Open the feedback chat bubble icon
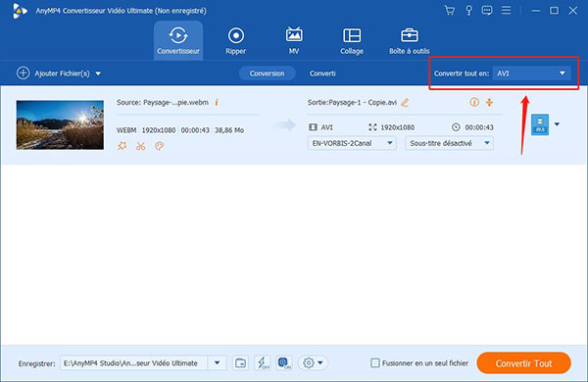Image resolution: width=588 pixels, height=382 pixels. (x=487, y=11)
